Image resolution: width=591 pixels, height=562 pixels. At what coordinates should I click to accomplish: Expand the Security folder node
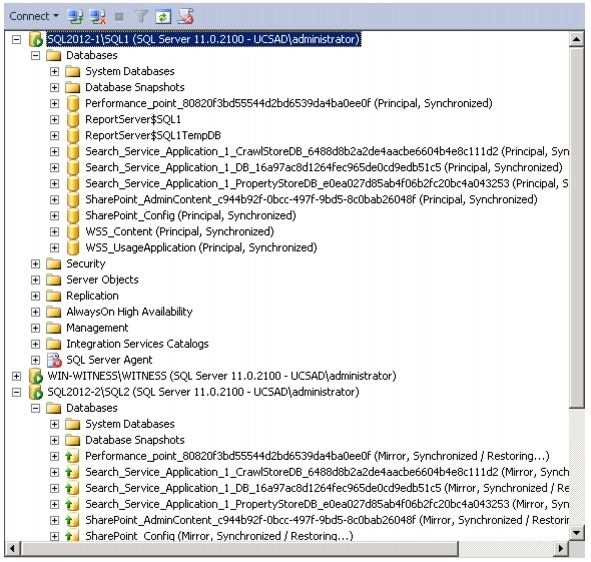[x=35, y=264]
